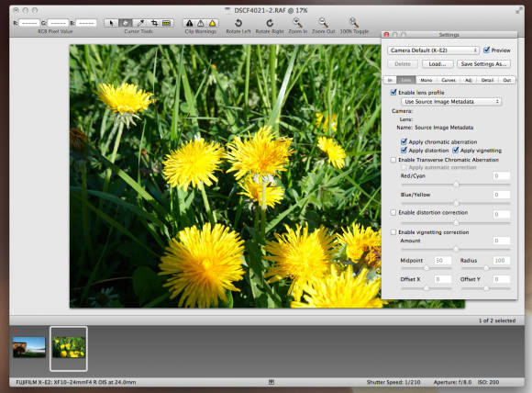Toggle the yellow clip warning

point(213,23)
